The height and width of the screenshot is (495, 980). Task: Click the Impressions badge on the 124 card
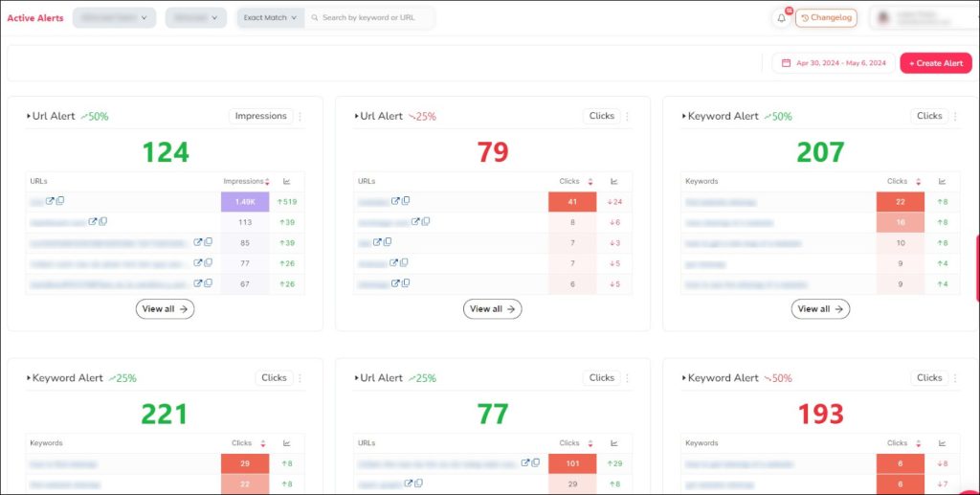(x=260, y=116)
